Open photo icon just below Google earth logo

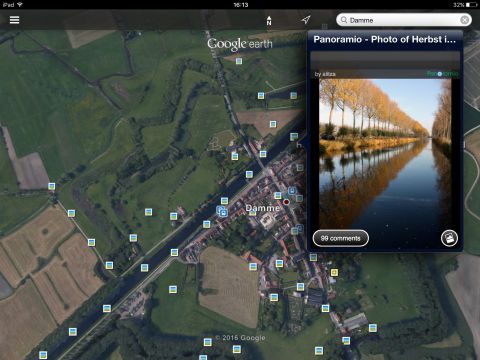[x=239, y=61]
